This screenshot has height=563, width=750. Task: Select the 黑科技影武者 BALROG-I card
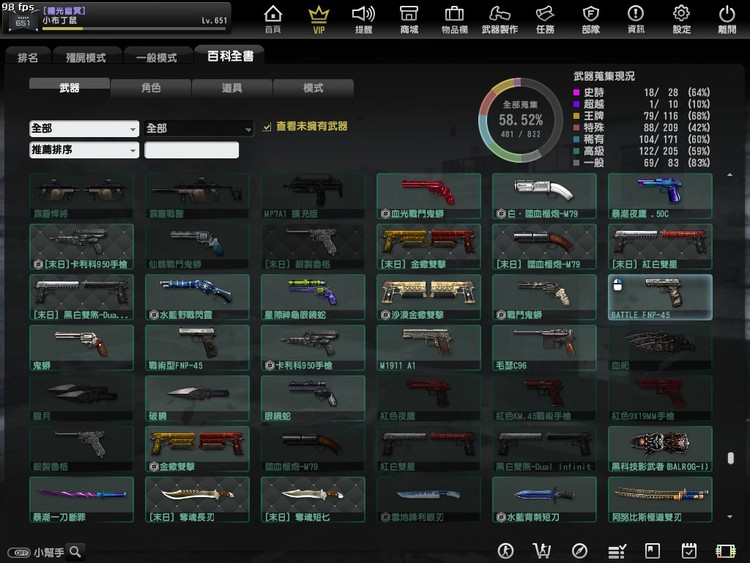pos(660,449)
